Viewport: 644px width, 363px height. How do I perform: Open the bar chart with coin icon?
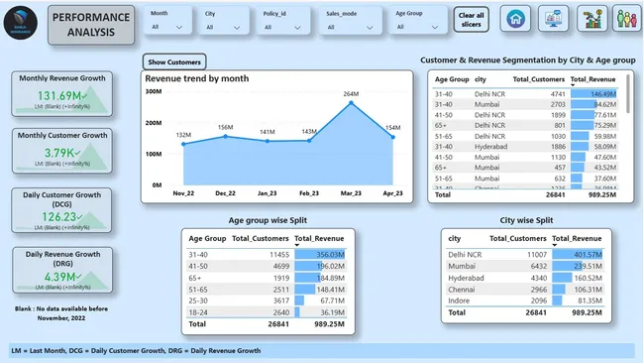591,19
